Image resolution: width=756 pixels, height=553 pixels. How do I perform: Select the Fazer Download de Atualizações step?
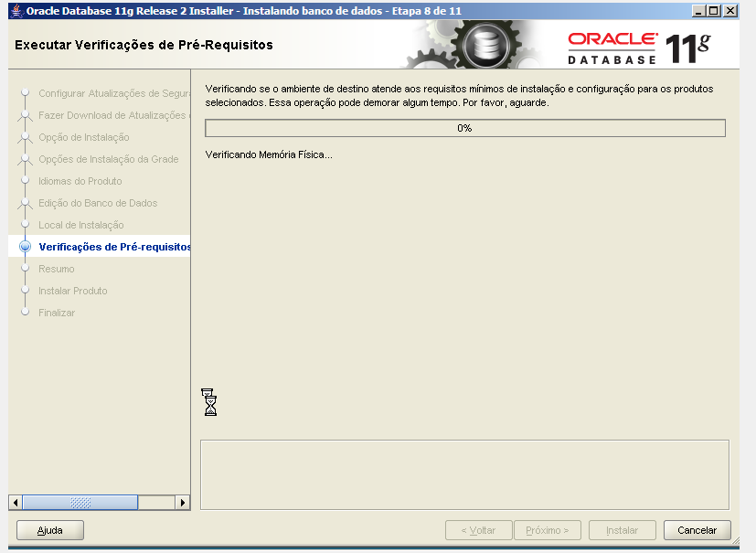tap(114, 115)
